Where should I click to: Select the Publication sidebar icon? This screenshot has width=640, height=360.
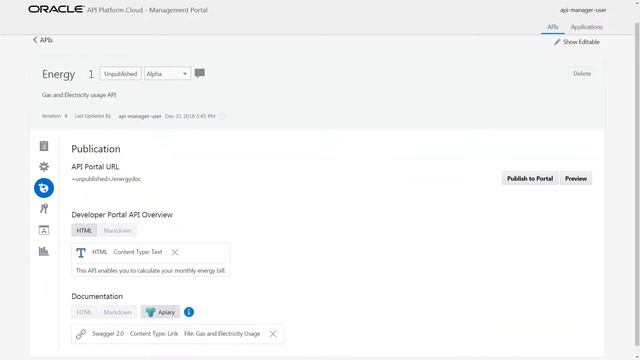[44, 188]
